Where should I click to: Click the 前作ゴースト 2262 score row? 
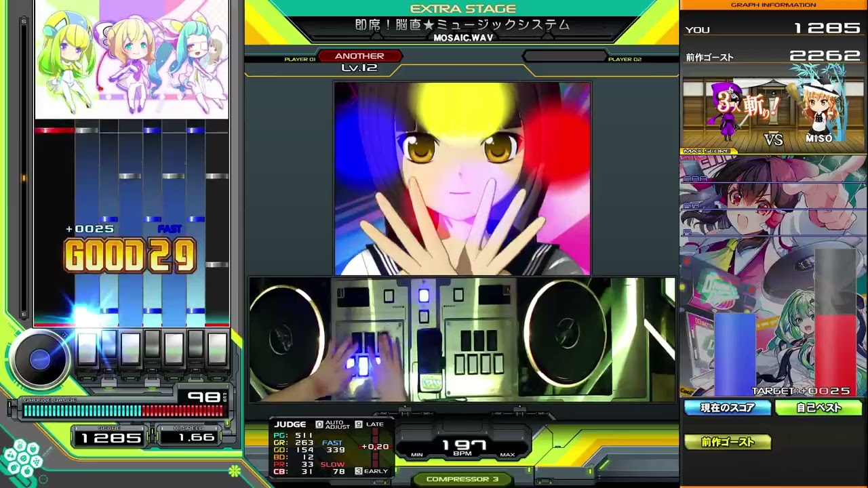[773, 56]
